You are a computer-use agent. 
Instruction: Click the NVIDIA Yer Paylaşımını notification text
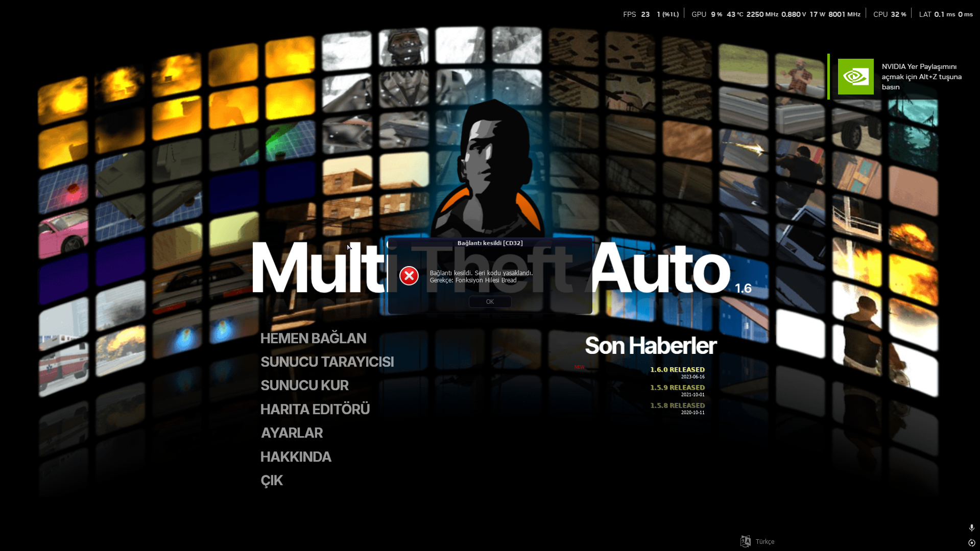click(x=921, y=77)
